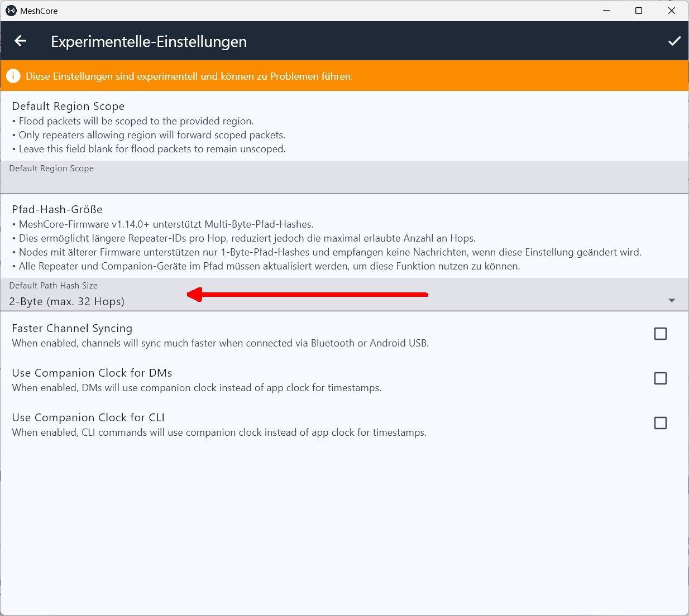Viewport: 689px width, 616px height.
Task: Click the Use Companion Clock for DMs label
Action: (92, 373)
